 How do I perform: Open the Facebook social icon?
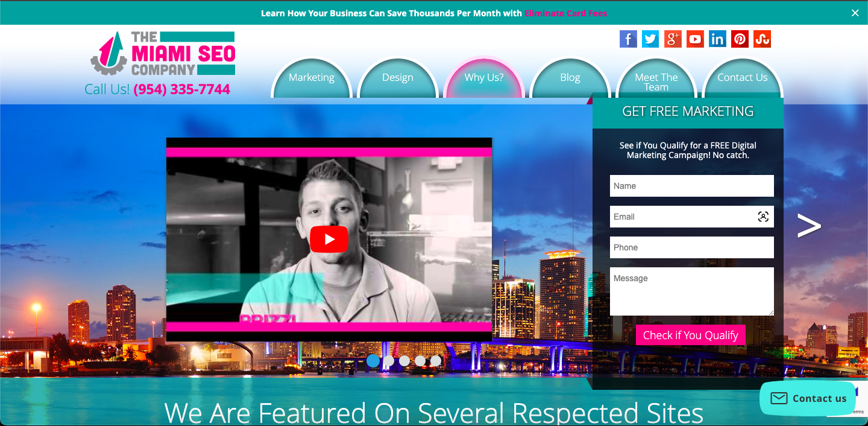(x=628, y=39)
